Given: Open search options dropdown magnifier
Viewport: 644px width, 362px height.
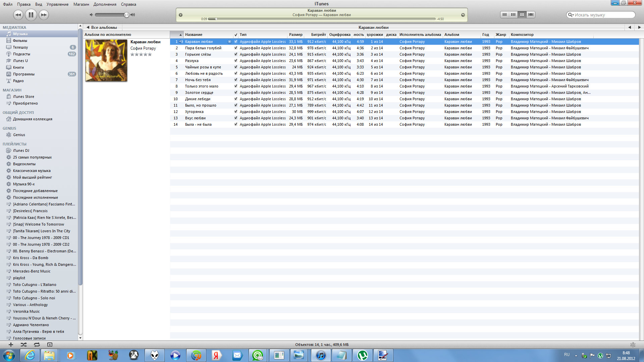Looking at the screenshot, I should coord(570,15).
